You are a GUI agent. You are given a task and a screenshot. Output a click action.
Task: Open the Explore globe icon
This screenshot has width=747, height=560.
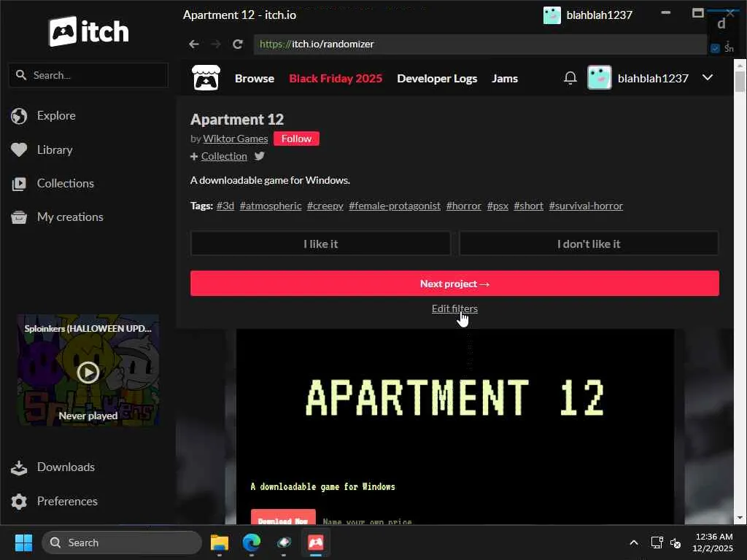pyautogui.click(x=19, y=116)
